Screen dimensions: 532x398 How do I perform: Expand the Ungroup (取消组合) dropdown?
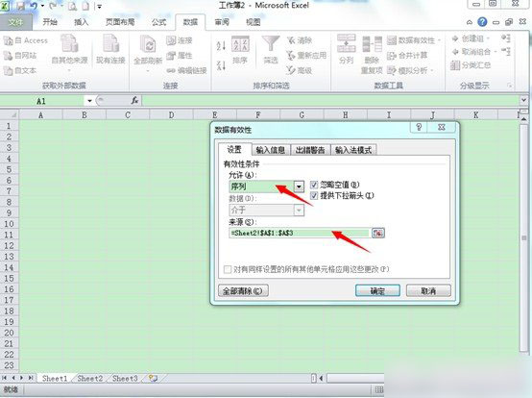coord(496,52)
